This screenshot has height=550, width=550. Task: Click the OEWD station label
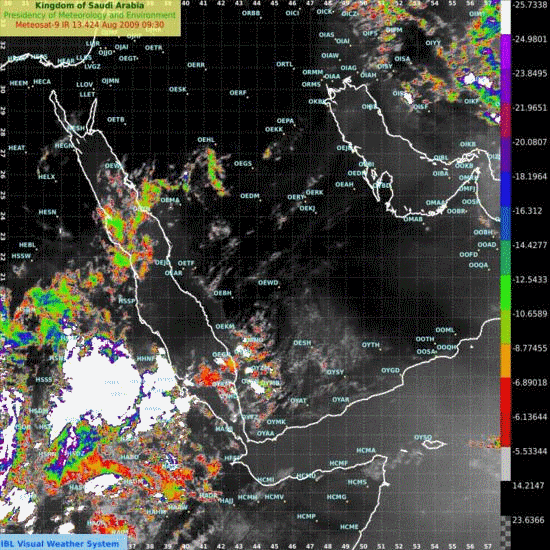pos(268,282)
